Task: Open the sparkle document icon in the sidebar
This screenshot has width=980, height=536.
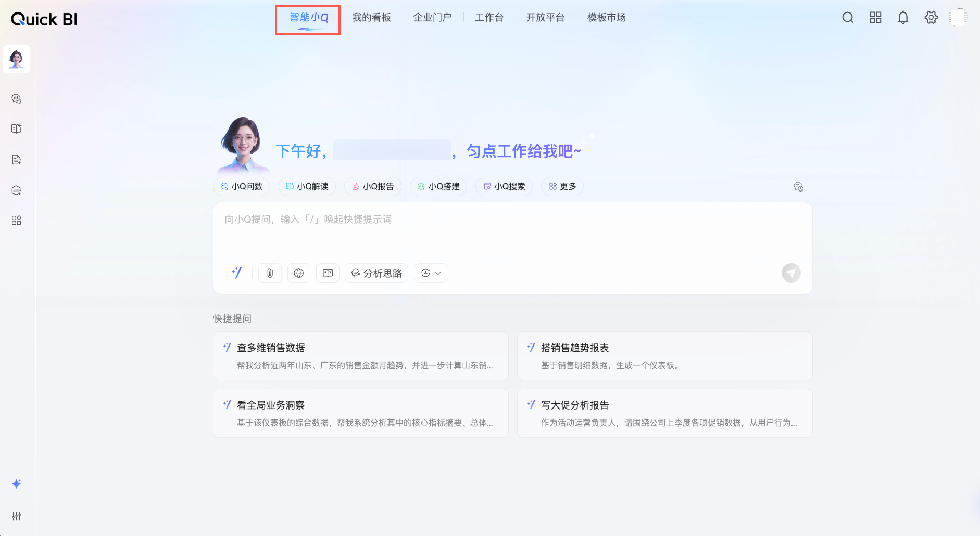Action: [x=17, y=159]
